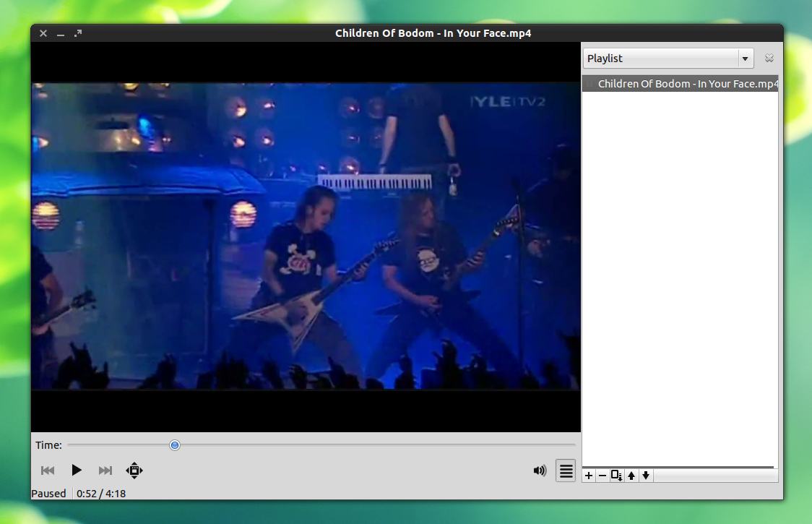Minimize the player window
812x524 pixels.
[x=61, y=33]
